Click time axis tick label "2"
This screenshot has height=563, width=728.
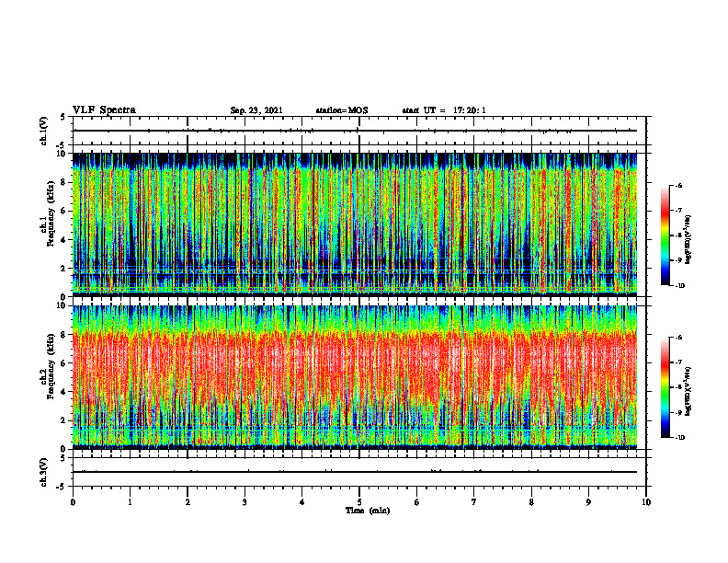pyautogui.click(x=188, y=502)
